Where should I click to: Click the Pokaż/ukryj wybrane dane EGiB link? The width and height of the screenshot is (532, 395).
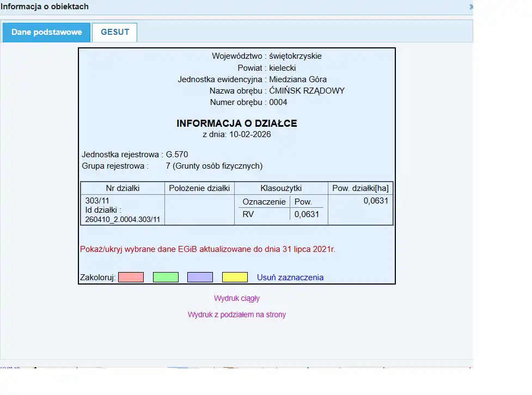[207, 249]
